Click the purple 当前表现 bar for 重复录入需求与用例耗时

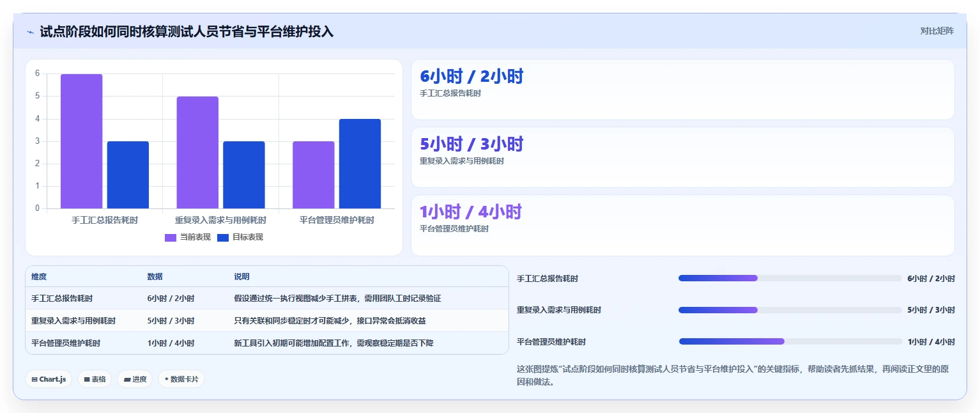click(197, 152)
